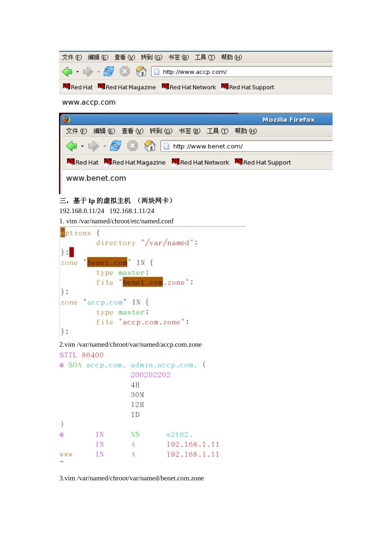Open Red Hat Network bookmark in accp.com browser
The width and height of the screenshot is (392, 555).
click(189, 87)
